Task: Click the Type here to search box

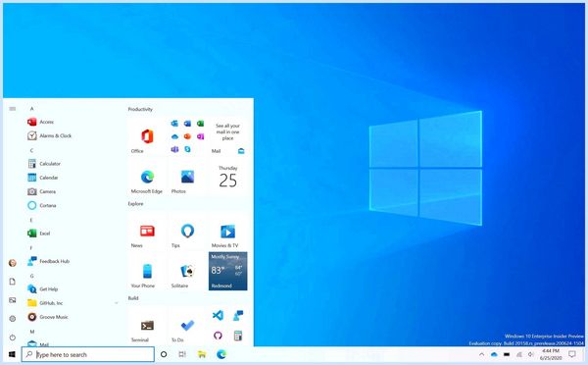Action: 88,354
